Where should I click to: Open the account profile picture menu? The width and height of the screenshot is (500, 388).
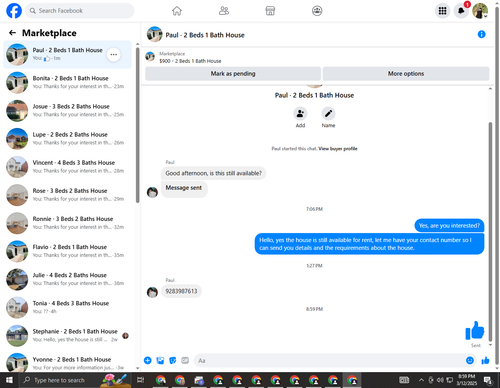[480, 11]
